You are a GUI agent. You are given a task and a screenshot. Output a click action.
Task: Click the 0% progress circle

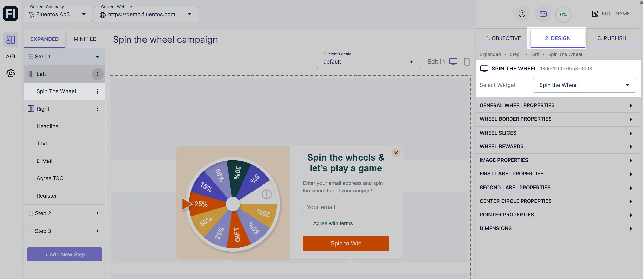pos(563,14)
